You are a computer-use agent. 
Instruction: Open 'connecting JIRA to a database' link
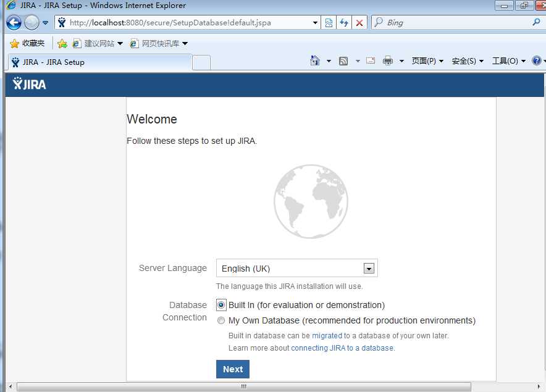click(x=342, y=348)
